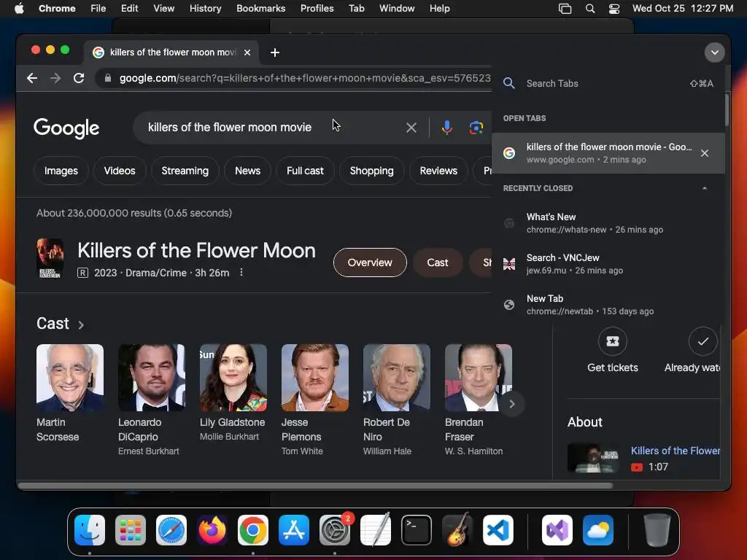This screenshot has width=747, height=560.
Task: Open Launchpad from the Dock
Action: [131, 530]
